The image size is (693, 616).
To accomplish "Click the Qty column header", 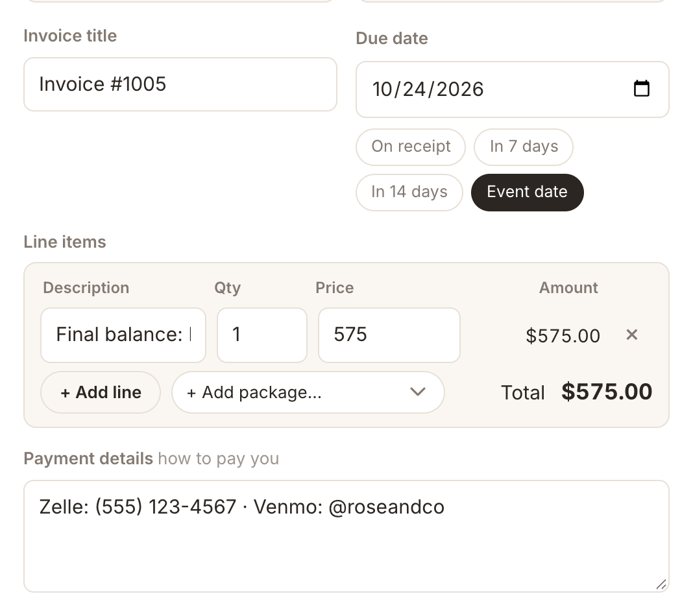I will click(x=228, y=288).
